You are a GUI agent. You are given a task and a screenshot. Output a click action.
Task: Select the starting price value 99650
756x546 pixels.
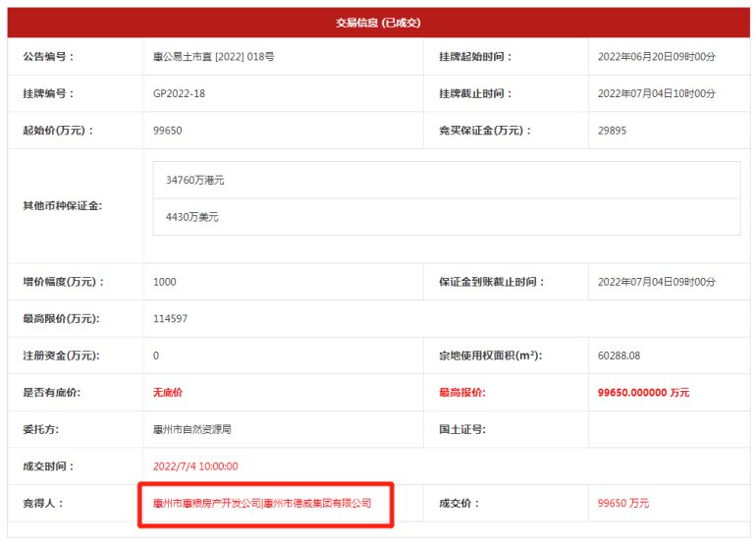(x=167, y=131)
